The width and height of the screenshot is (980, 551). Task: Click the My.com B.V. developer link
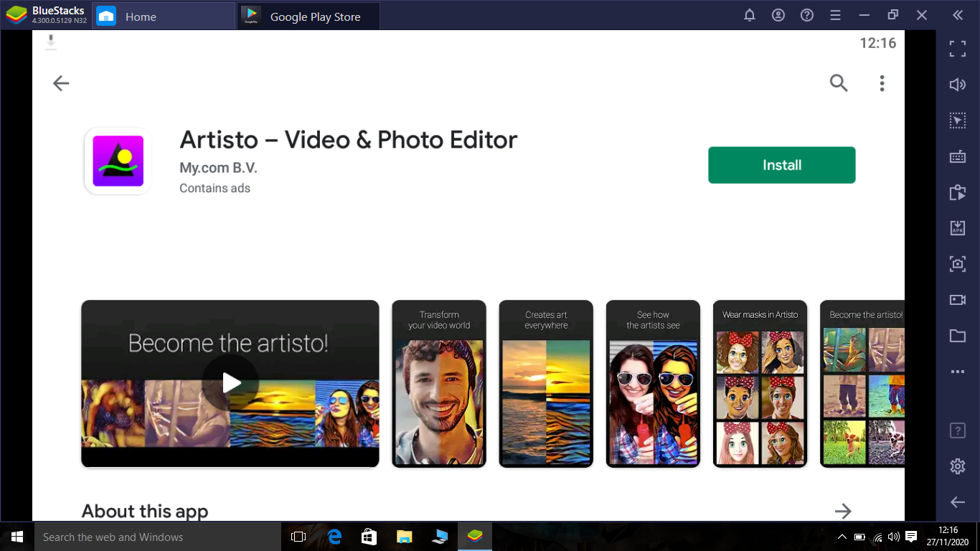tap(218, 168)
